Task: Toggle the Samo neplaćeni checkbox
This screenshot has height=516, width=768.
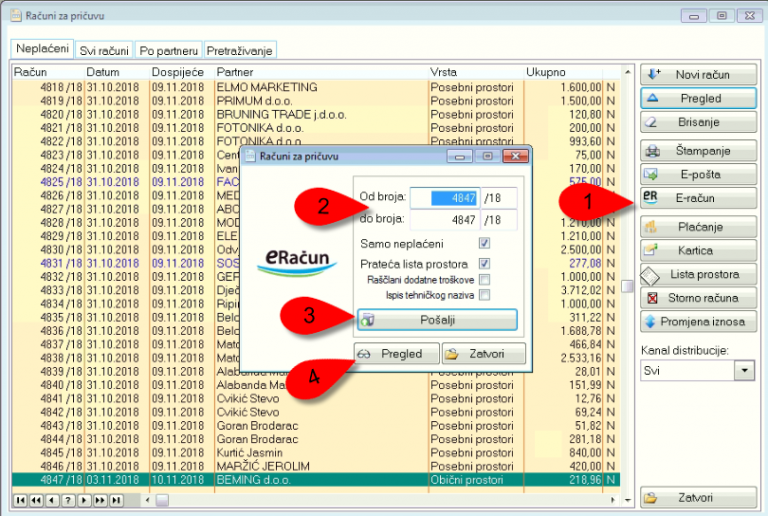Action: click(484, 243)
